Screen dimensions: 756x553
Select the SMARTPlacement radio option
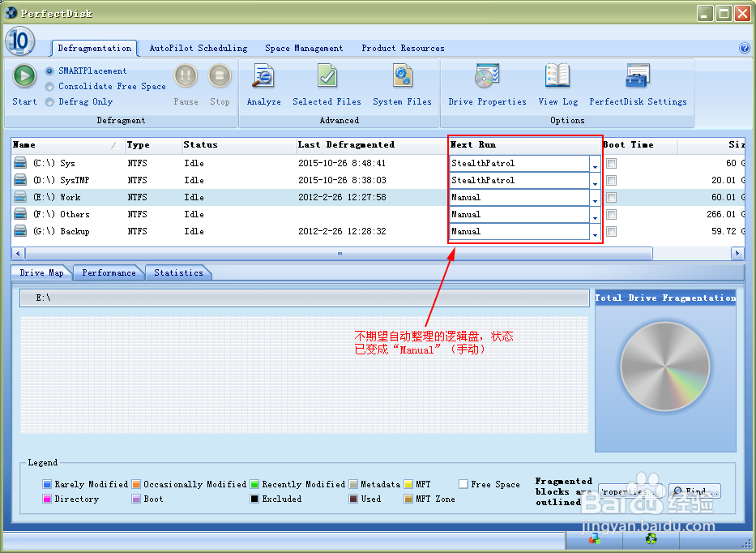tap(49, 71)
